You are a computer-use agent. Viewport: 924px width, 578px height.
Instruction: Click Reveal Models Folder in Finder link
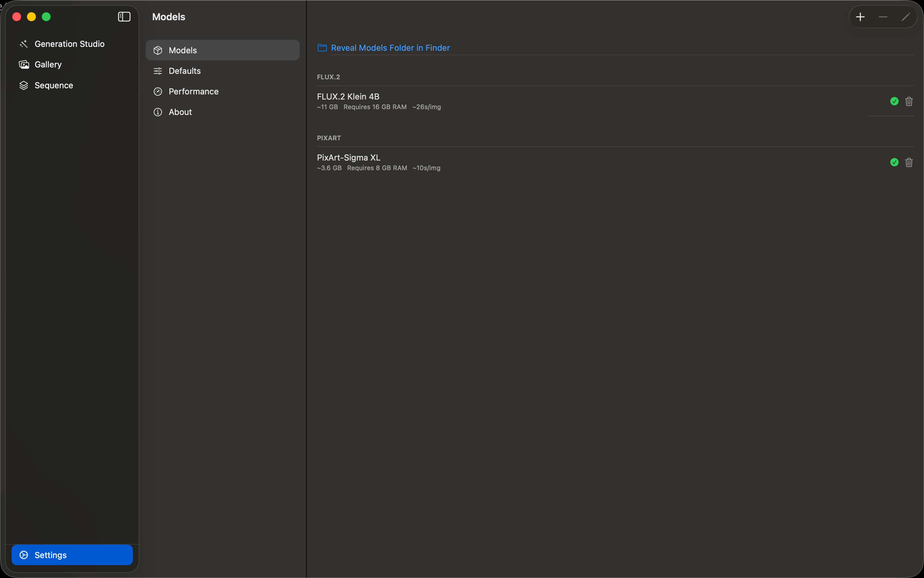390,48
